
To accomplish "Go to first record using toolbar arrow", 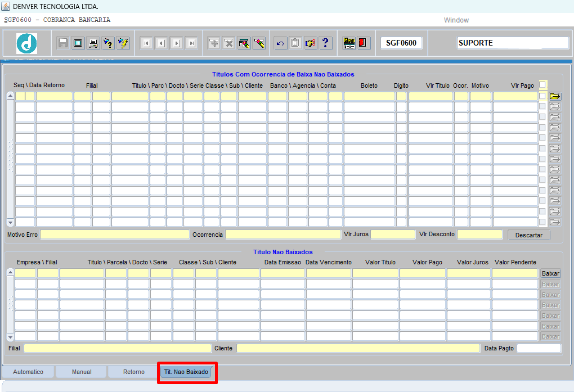I will [147, 43].
